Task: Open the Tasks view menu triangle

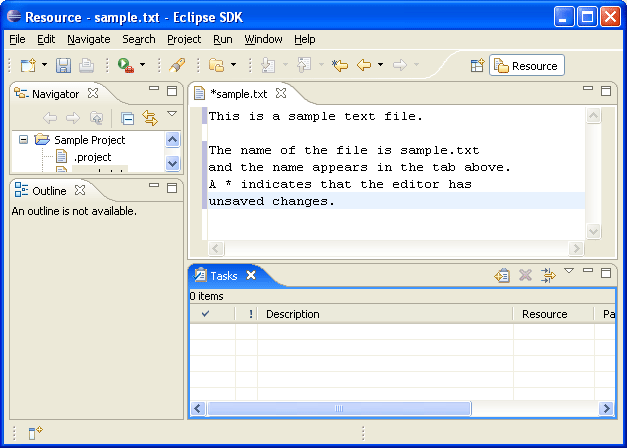Action: (569, 271)
